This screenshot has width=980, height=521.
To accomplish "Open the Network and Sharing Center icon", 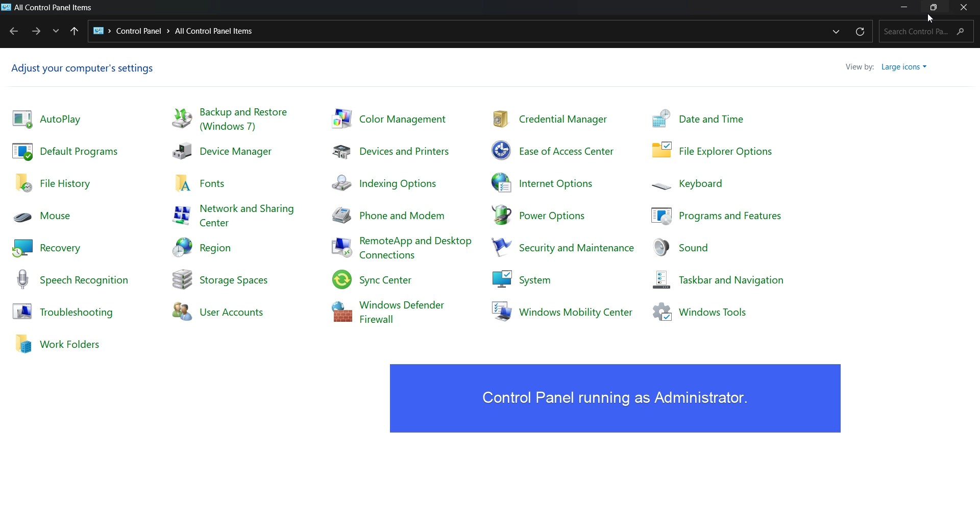I will pyautogui.click(x=182, y=216).
